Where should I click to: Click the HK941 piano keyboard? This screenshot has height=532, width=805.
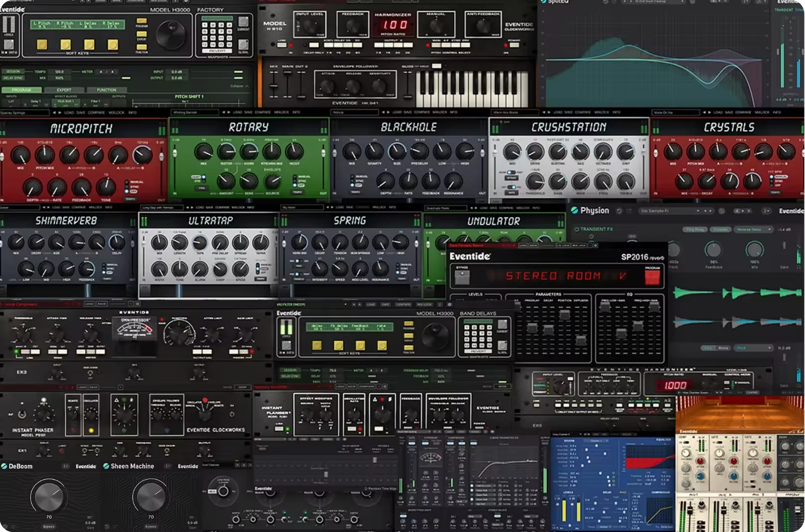pyautogui.click(x=472, y=89)
